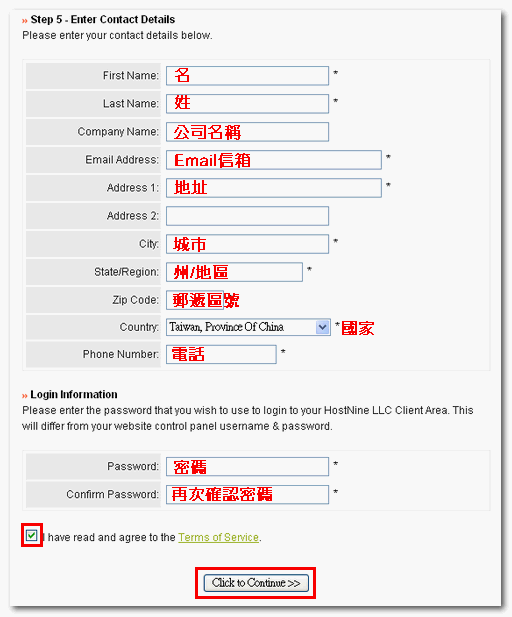Screen dimensions: 512x617
Task: Click the Click to Continue button
Action: [x=256, y=583]
